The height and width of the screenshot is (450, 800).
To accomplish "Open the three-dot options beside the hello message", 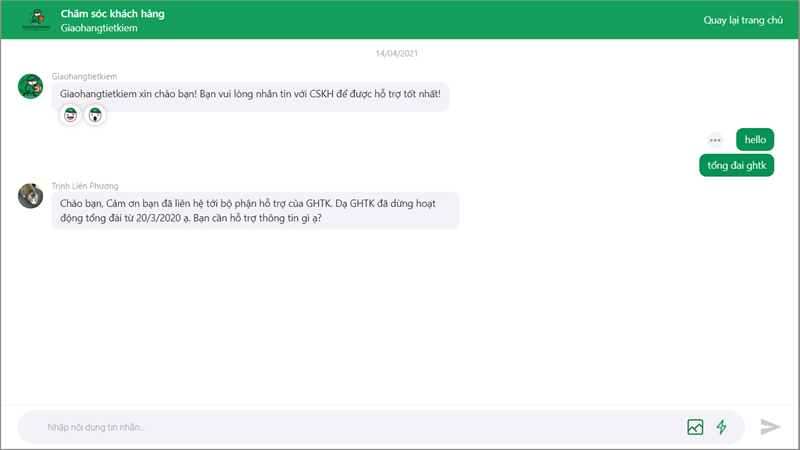I will click(715, 140).
